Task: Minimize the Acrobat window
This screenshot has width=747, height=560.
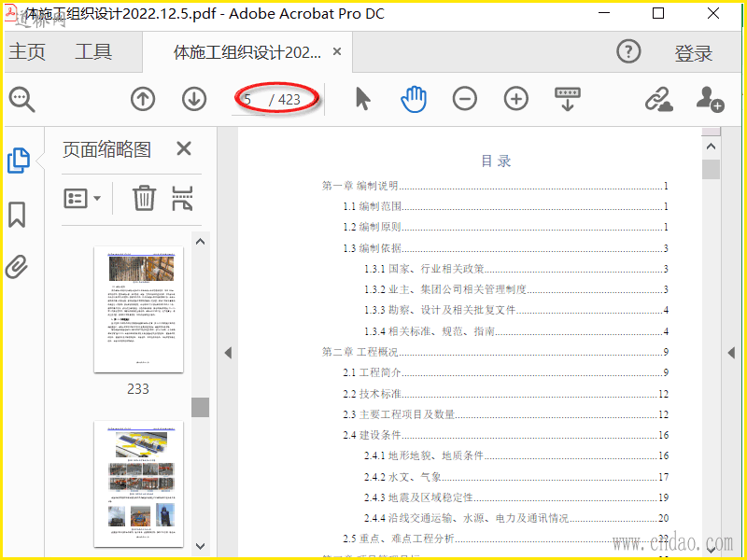Action: click(x=604, y=13)
